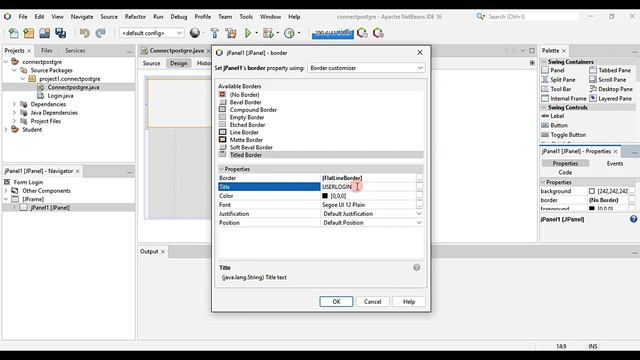Screen dimensions: 640x360
Task: Select Toggle Button in the Palette
Action: pyautogui.click(x=563, y=135)
